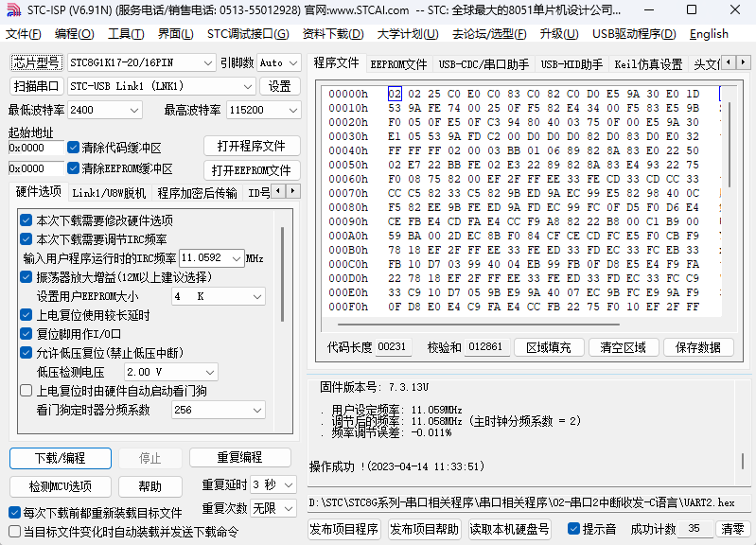Image resolution: width=756 pixels, height=545 pixels.
Task: Toggle 振荡器放大增益 checkbox
Action: click(26, 277)
